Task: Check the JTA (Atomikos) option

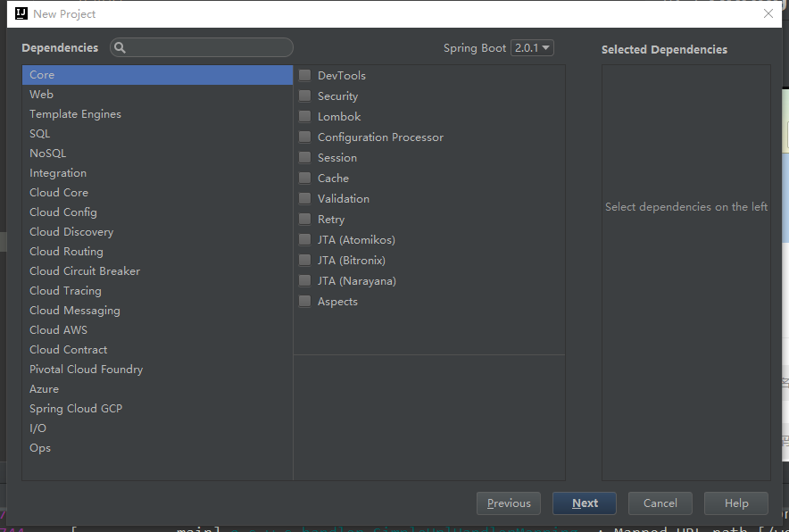Action: pyautogui.click(x=305, y=240)
